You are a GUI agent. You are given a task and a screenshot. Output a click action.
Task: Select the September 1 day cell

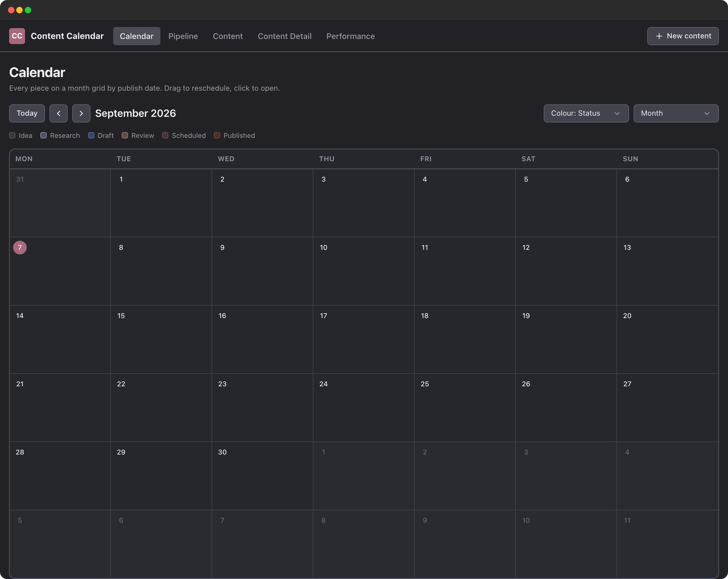pyautogui.click(x=161, y=203)
